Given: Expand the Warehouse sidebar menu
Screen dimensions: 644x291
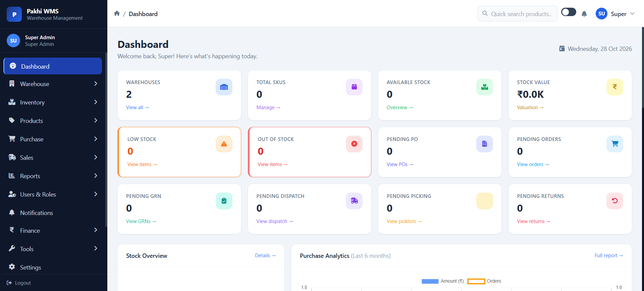Looking at the screenshot, I should [x=53, y=84].
